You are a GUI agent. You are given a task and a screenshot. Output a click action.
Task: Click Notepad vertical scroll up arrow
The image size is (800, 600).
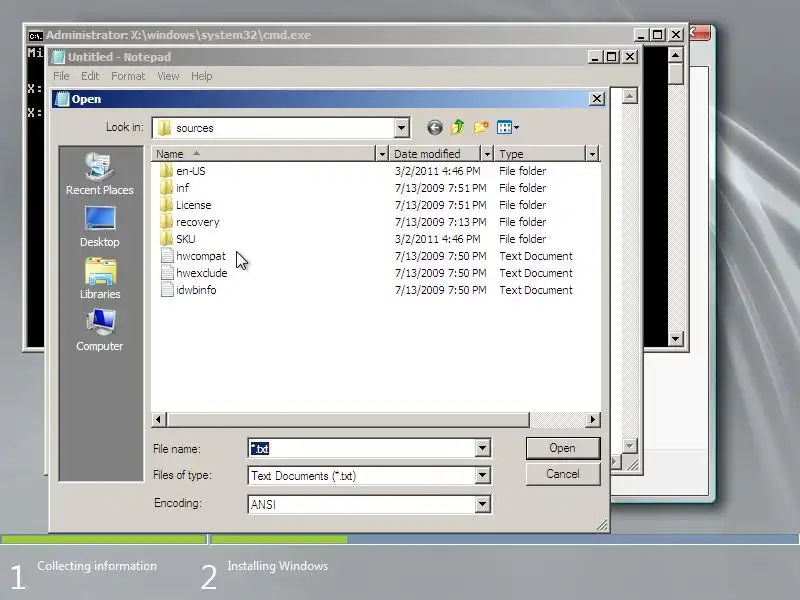[x=630, y=96]
